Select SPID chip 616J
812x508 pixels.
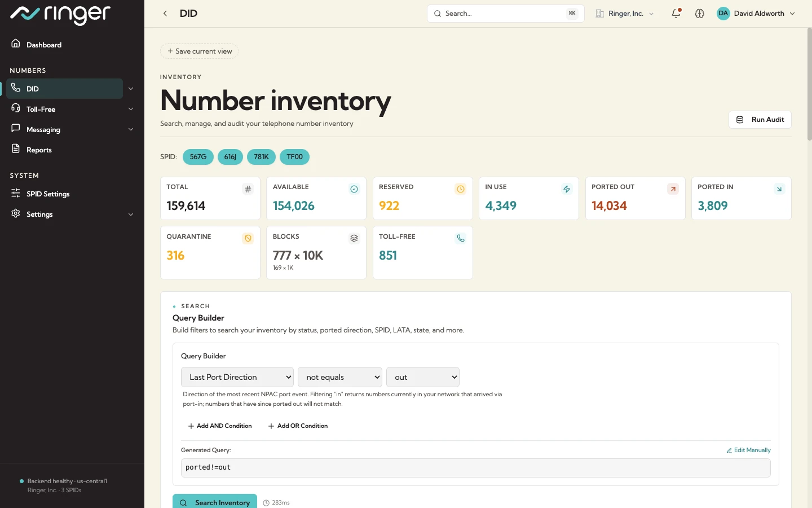[230, 157]
